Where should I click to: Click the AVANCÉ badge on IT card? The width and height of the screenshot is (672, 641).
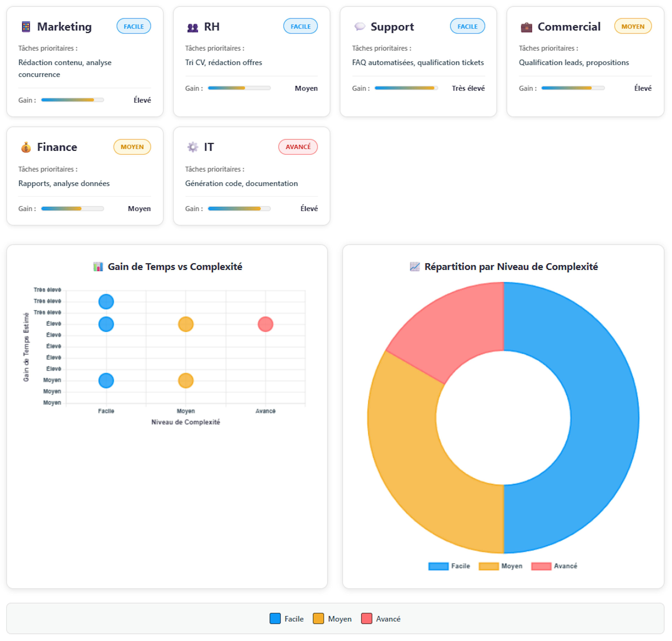tap(298, 147)
